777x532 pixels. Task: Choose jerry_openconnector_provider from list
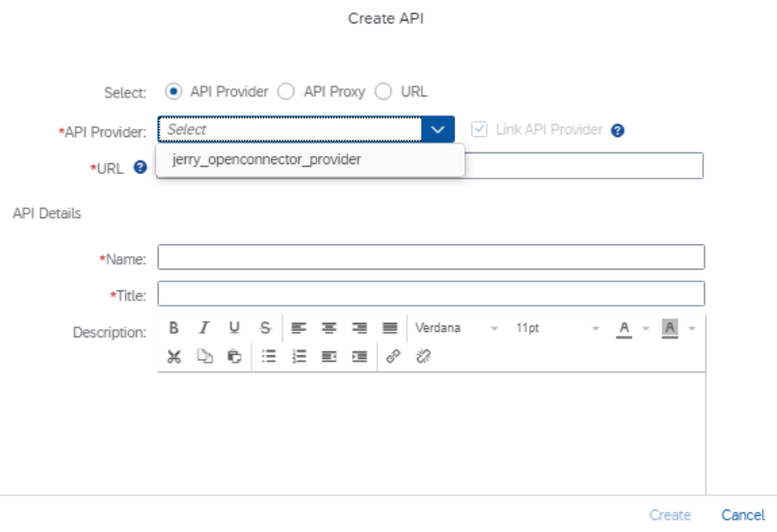click(x=310, y=160)
